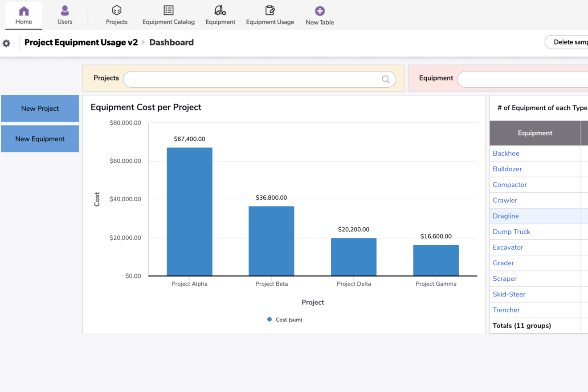Screen dimensions: 588x392
Task: Click the Project Equipment Usage v2 breadcrumb
Action: tap(81, 42)
